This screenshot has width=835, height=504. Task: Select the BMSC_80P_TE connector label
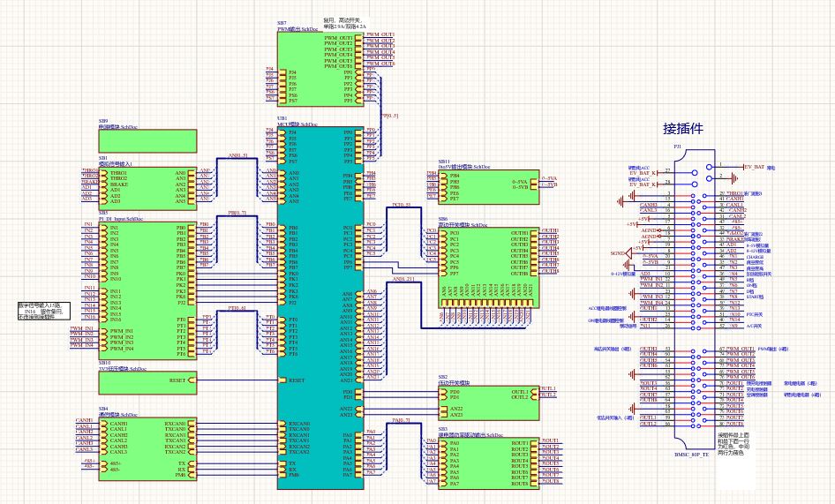[691, 455]
